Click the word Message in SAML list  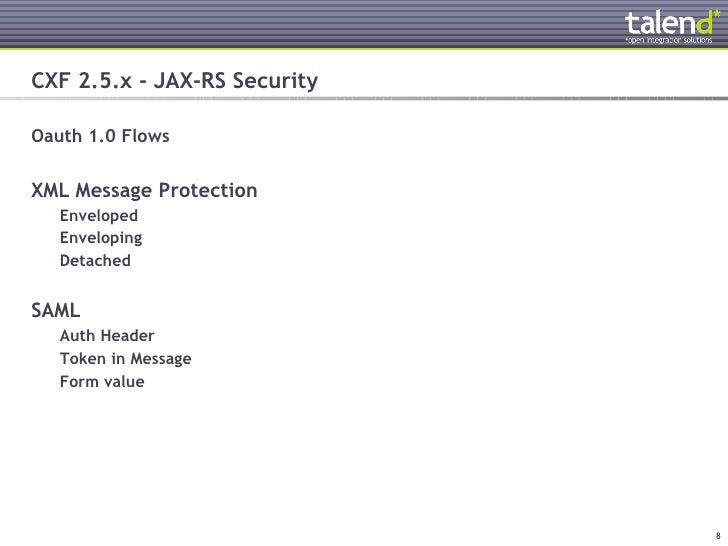161,359
